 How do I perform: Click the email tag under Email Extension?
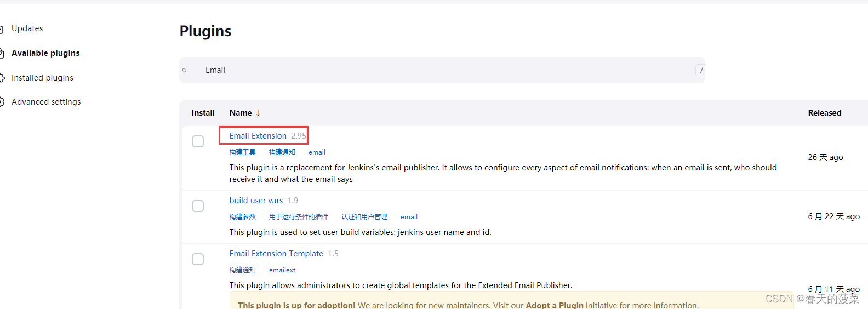(317, 152)
